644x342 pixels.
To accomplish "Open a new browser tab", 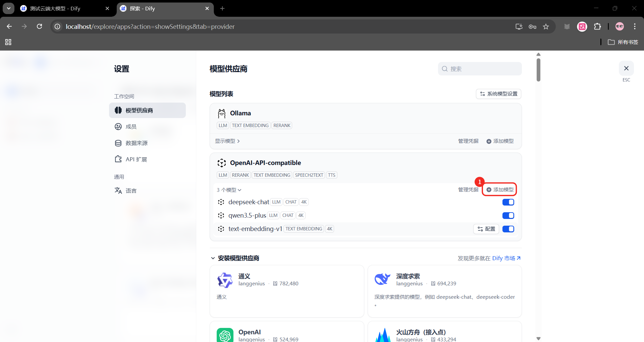I will (222, 8).
